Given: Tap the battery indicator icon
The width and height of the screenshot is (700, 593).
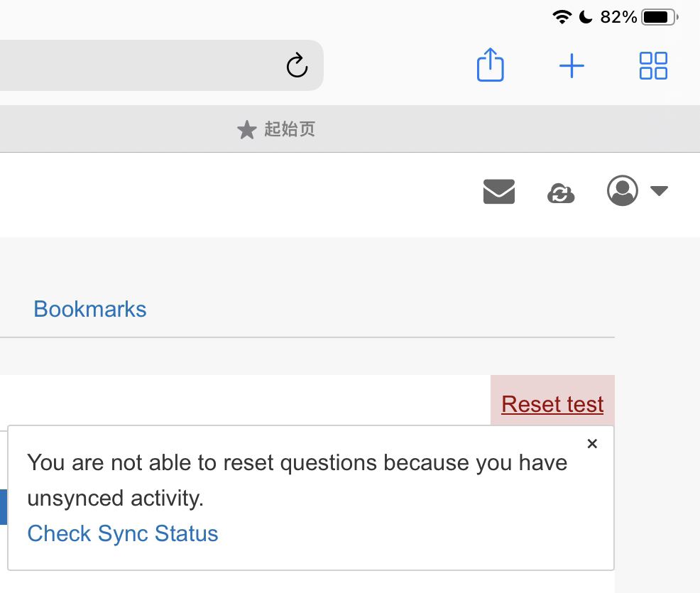Looking at the screenshot, I should pyautogui.click(x=660, y=17).
